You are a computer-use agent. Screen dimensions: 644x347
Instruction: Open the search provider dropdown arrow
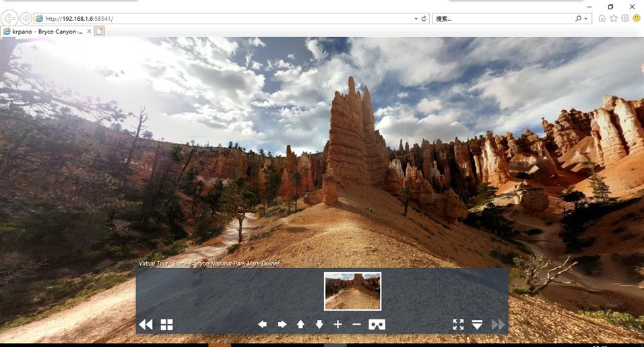tap(586, 19)
